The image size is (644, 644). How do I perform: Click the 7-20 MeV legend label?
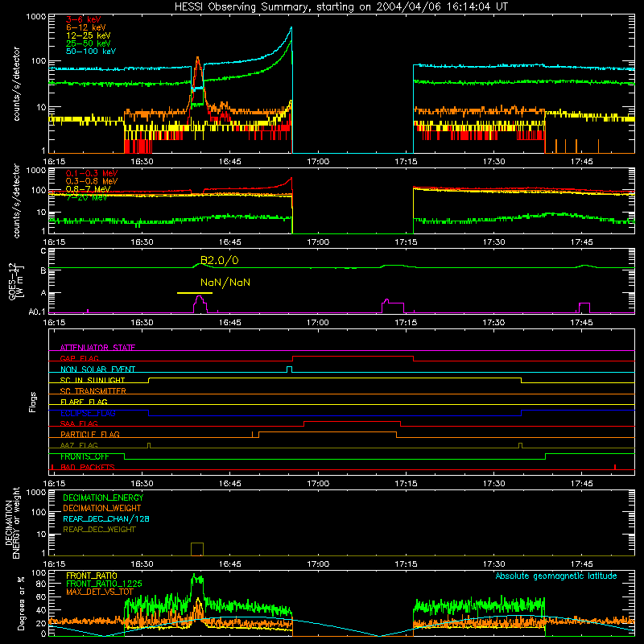tap(86, 197)
